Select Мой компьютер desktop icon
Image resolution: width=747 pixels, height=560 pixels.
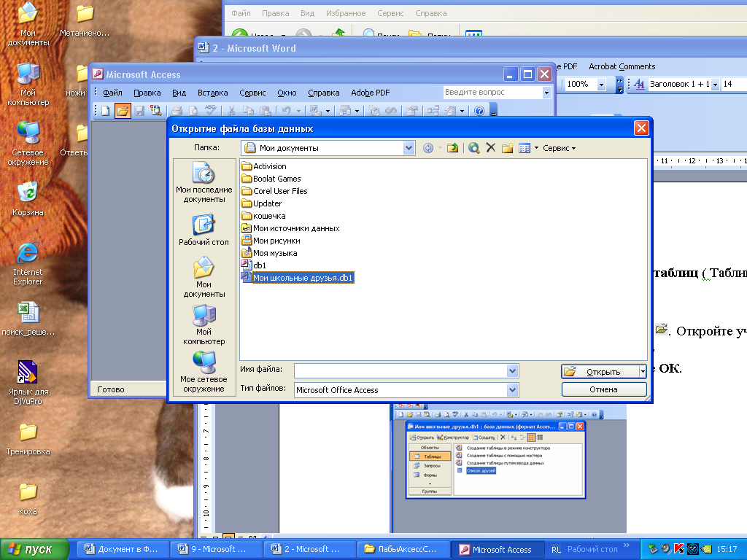coord(28,85)
